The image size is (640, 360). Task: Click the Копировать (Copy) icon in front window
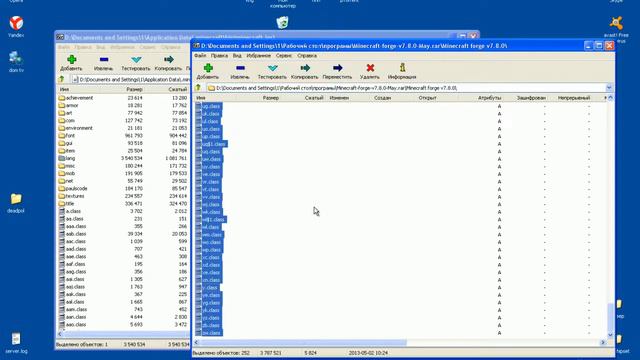(x=304, y=68)
